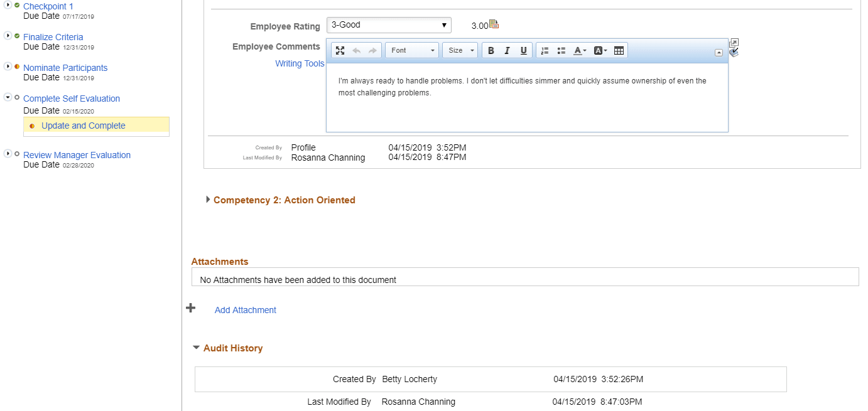Click the Betty Locherty creator name
The image size is (868, 411).
(x=410, y=379)
